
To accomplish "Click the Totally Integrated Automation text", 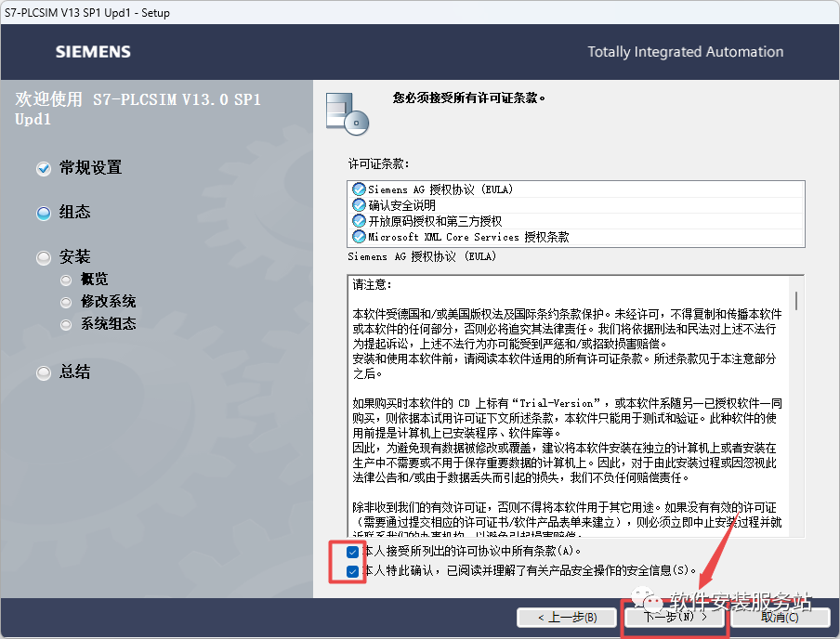I will (x=685, y=52).
